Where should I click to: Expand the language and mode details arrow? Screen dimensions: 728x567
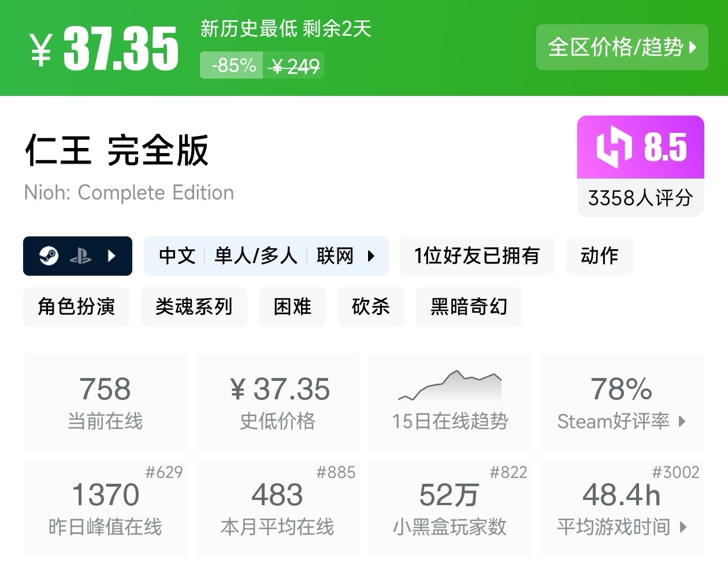click(371, 255)
